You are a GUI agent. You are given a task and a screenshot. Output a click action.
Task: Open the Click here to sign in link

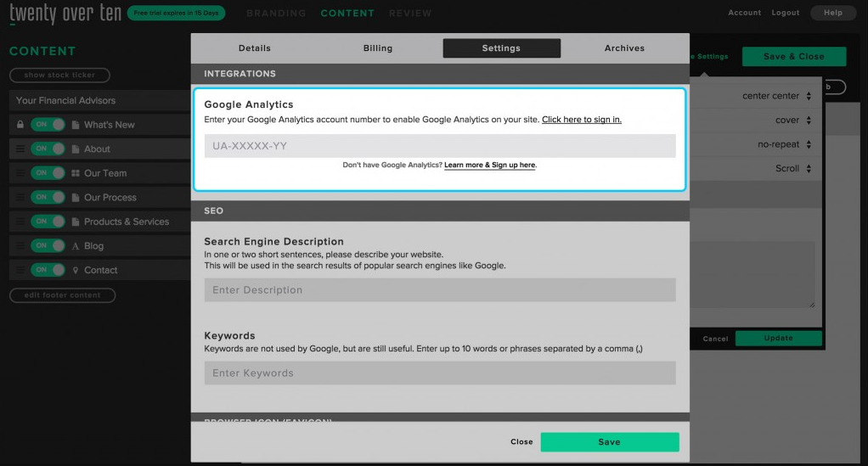[582, 120]
